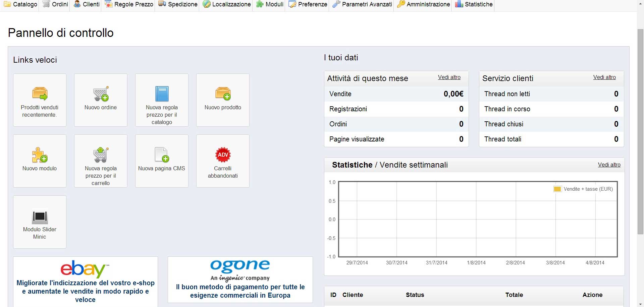This screenshot has height=307, width=644.
Task: Click the Azione column header
Action: 592,295
